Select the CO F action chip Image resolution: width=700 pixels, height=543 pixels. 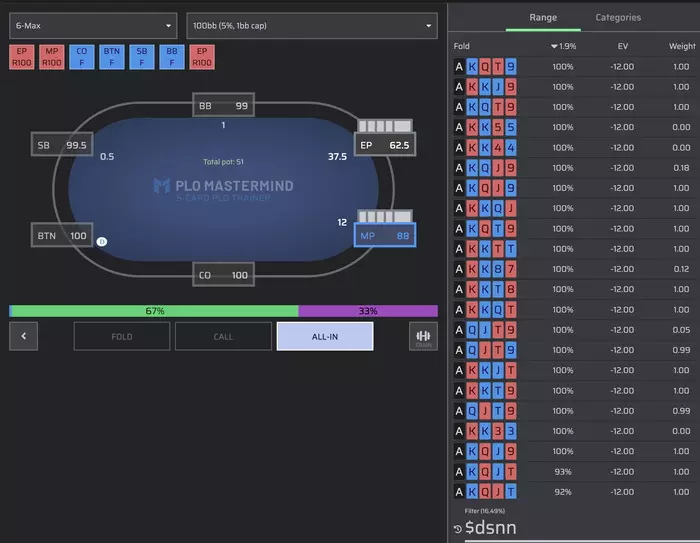[x=82, y=57]
